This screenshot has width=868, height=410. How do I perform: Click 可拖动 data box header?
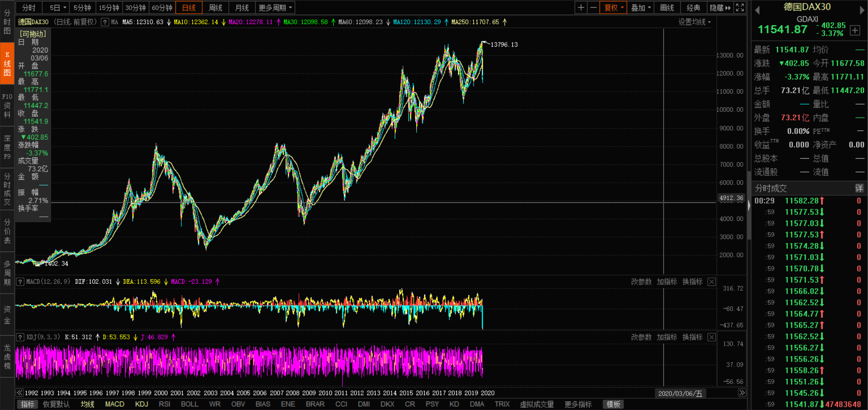(x=33, y=34)
